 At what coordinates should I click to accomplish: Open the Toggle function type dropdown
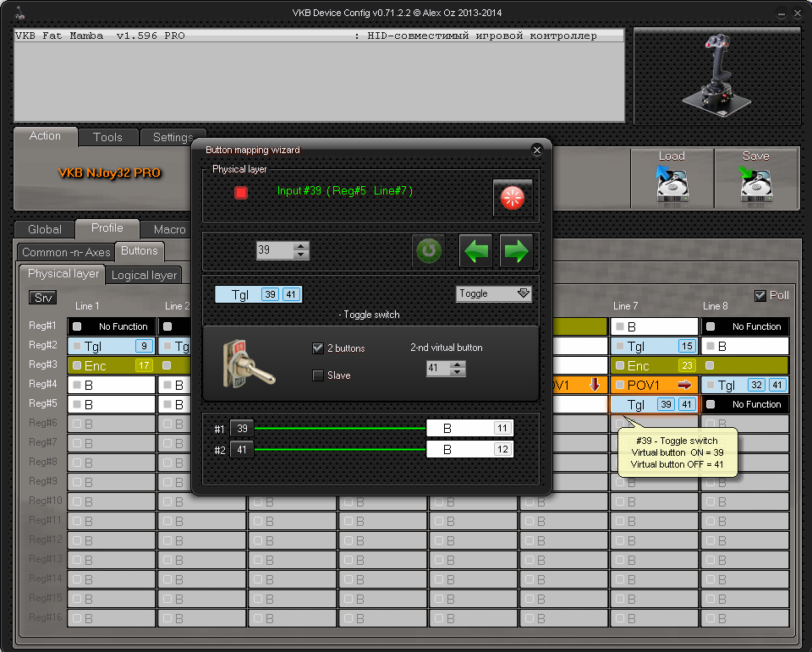tap(493, 293)
